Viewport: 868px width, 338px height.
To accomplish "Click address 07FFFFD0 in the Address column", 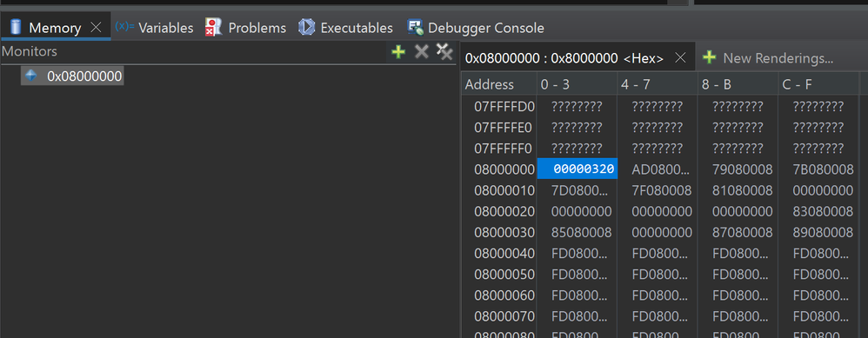I will (x=504, y=107).
